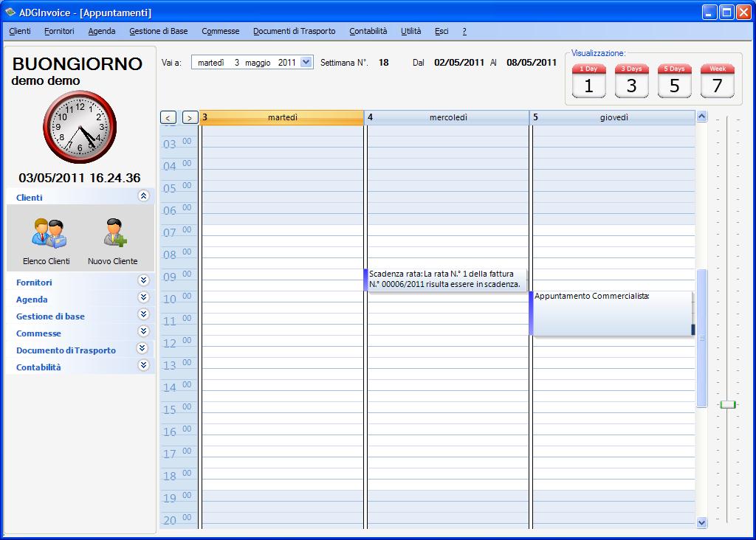Click the Nuovo Cliente icon

pyautogui.click(x=113, y=235)
